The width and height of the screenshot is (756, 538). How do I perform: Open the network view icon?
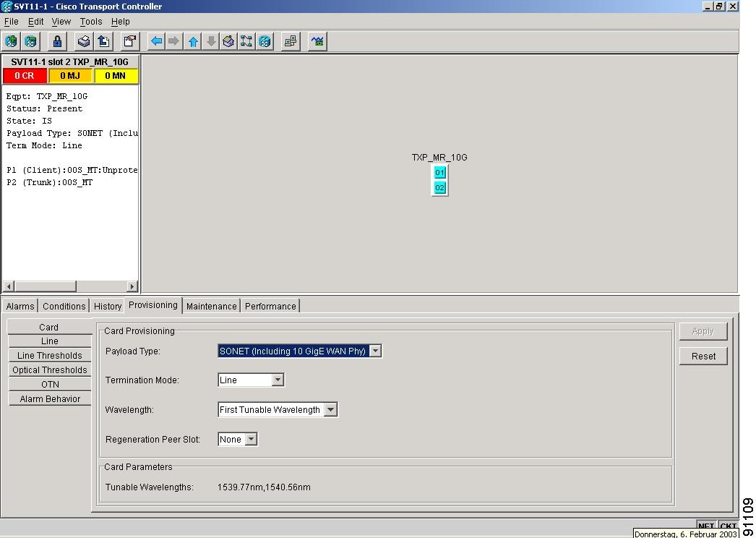(x=246, y=41)
